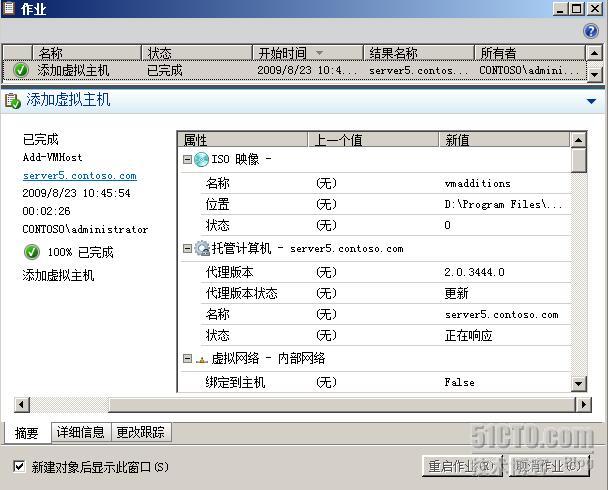Click the 代理版本 property label

click(230, 272)
